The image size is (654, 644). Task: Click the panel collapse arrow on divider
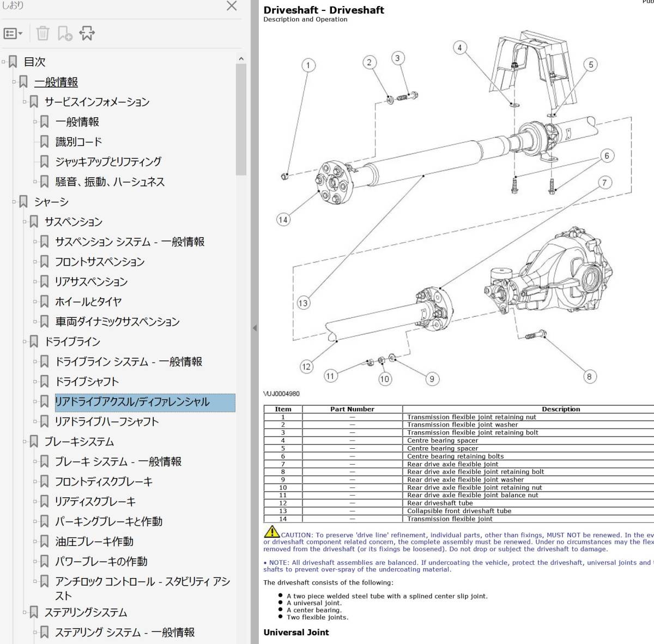coord(255,328)
